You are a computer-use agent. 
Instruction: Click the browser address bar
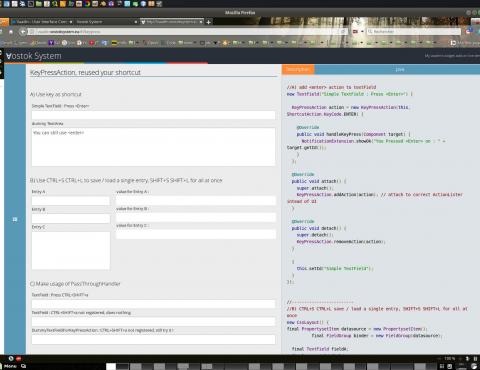pyautogui.click(x=187, y=32)
